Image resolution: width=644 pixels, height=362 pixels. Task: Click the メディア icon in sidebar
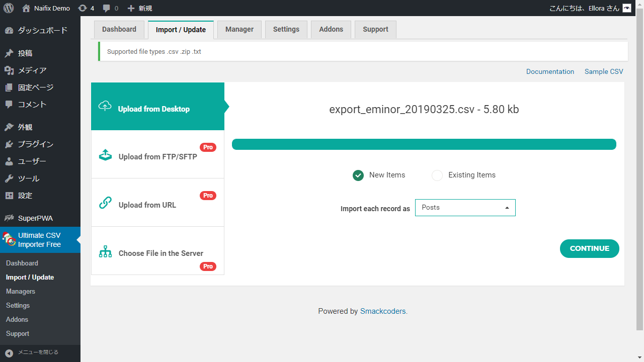9,70
